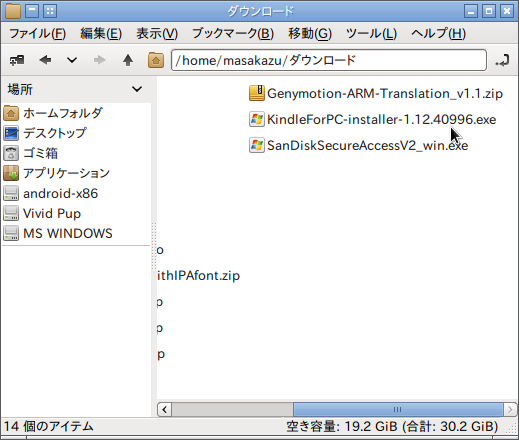
Task: Click the blue horizontal scrollbar thumb
Action: 398,409
